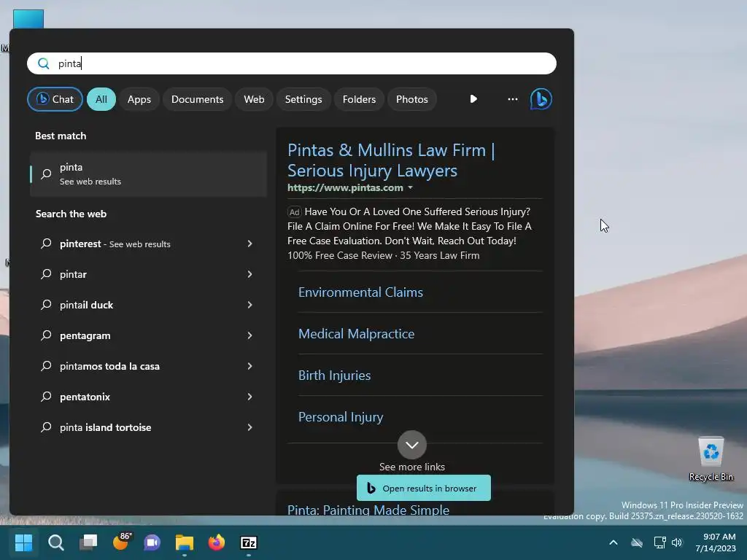Open the Environmental Claims link
This screenshot has width=747, height=560.
(360, 292)
